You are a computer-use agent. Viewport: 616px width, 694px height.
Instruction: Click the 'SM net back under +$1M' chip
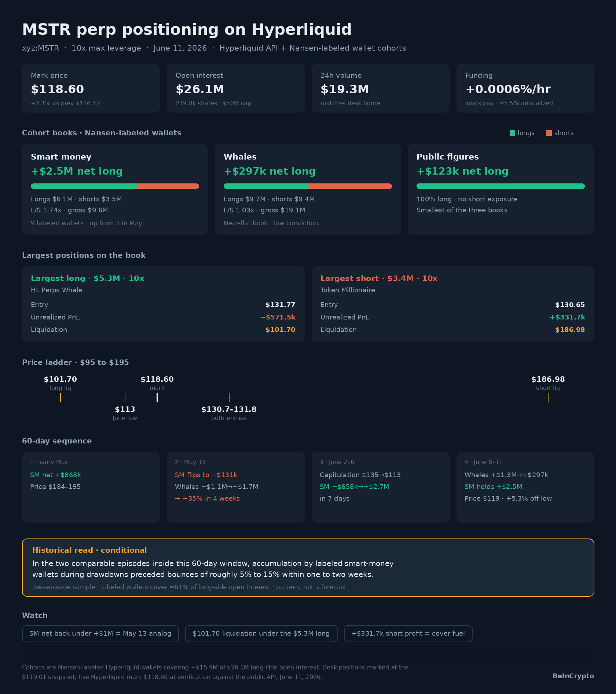coord(100,633)
